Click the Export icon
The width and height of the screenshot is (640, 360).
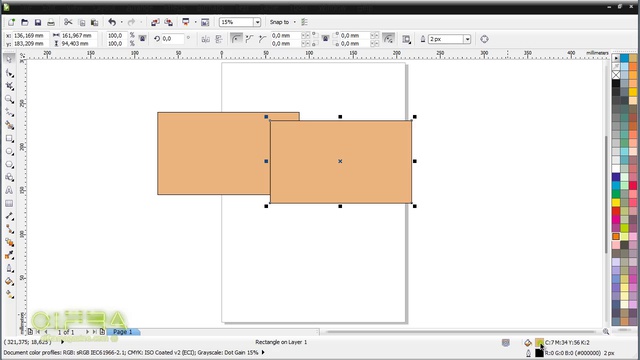(x=168, y=22)
